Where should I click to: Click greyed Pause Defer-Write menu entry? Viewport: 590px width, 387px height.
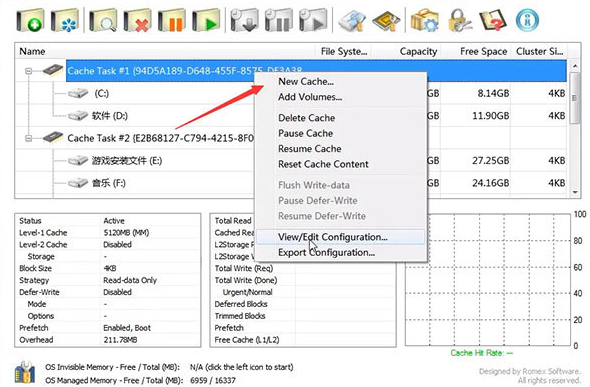pos(341,200)
